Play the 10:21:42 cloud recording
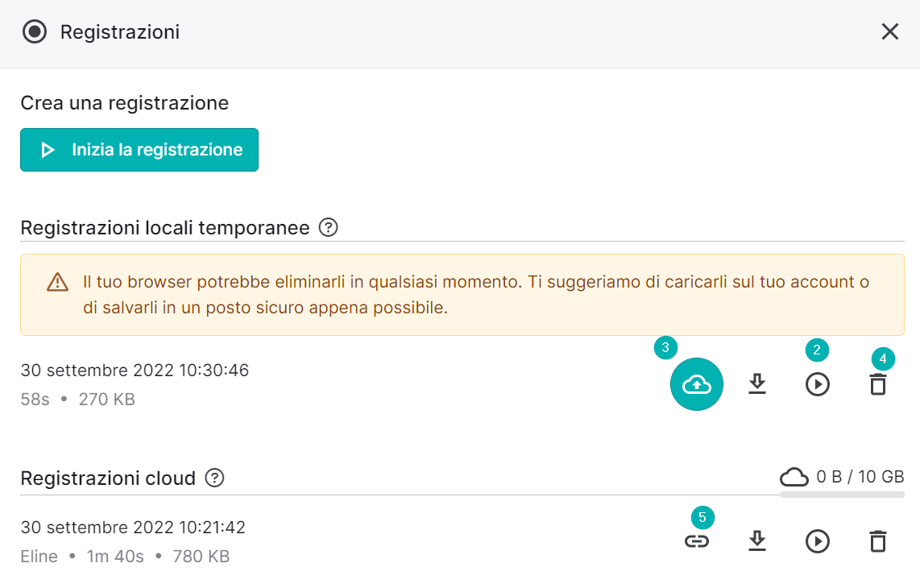 tap(818, 541)
